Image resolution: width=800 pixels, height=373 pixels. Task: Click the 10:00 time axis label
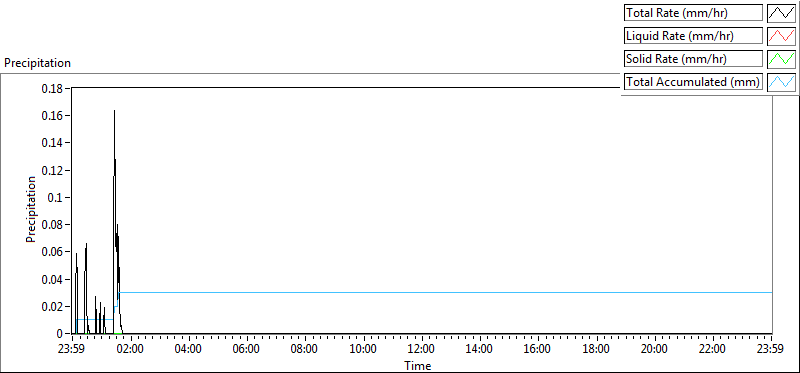363,350
